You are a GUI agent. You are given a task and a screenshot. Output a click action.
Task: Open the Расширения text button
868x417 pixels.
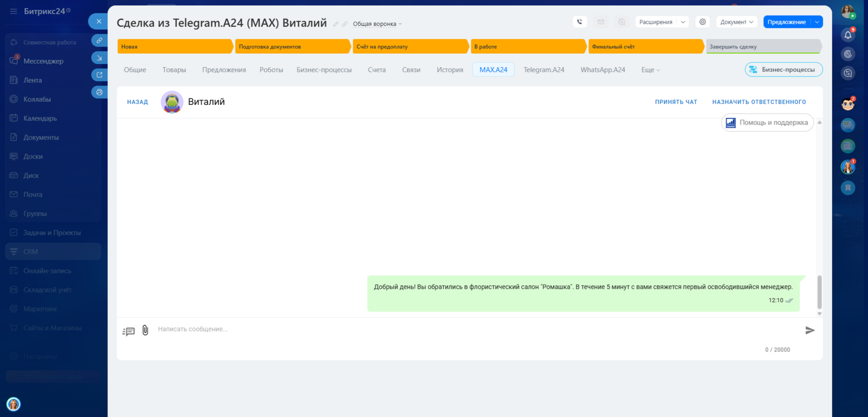(656, 22)
